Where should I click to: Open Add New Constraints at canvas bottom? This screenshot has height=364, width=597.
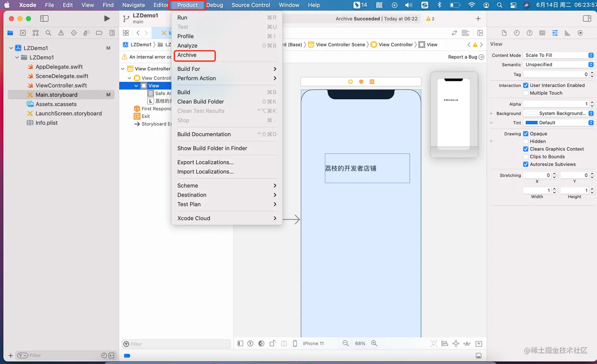456,343
